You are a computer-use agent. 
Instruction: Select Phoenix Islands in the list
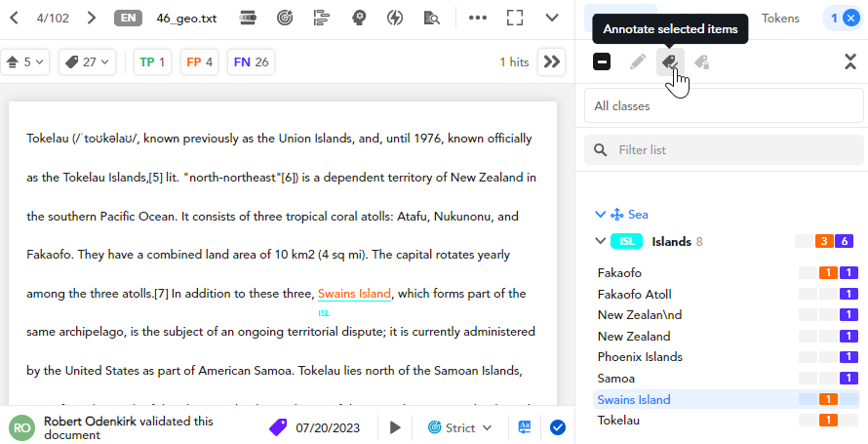pos(640,356)
